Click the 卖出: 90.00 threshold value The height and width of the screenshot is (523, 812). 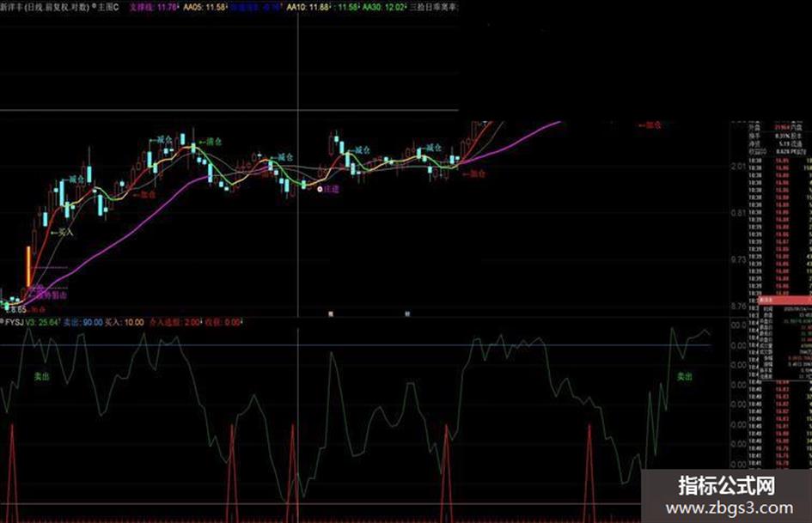[x=83, y=322]
